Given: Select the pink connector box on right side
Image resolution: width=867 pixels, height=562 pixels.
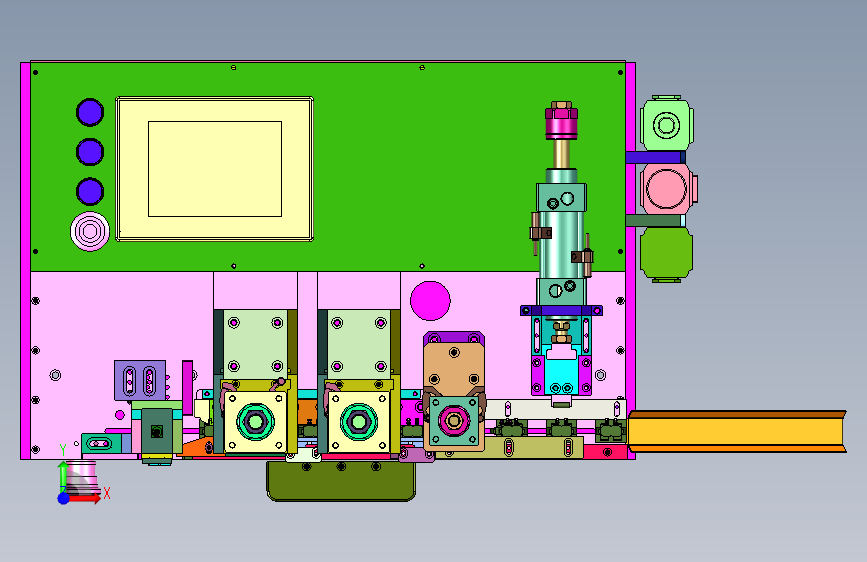Looking at the screenshot, I should click(x=668, y=189).
